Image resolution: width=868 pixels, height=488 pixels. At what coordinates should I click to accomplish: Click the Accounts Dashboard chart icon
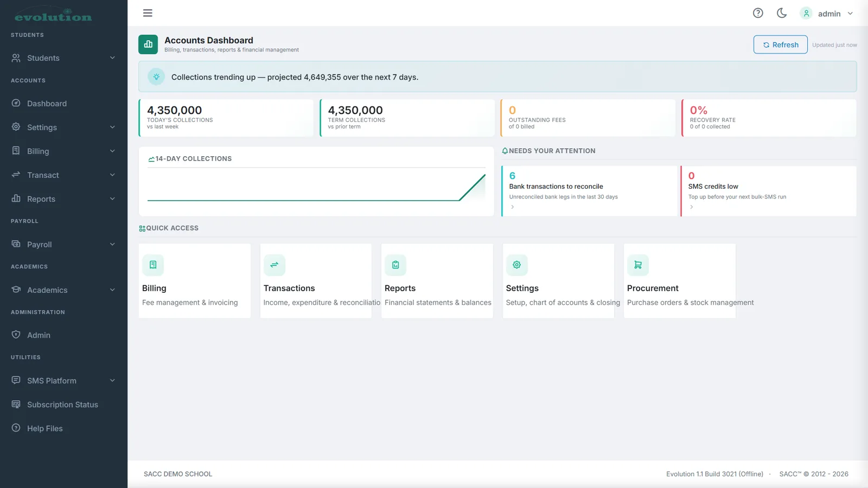coord(148,44)
